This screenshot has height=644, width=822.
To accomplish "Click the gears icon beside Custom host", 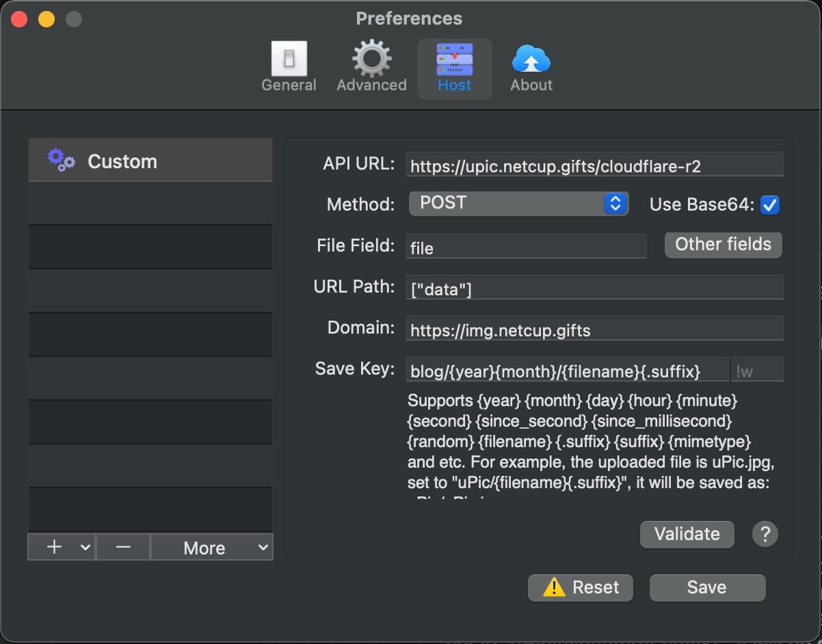I will point(61,159).
